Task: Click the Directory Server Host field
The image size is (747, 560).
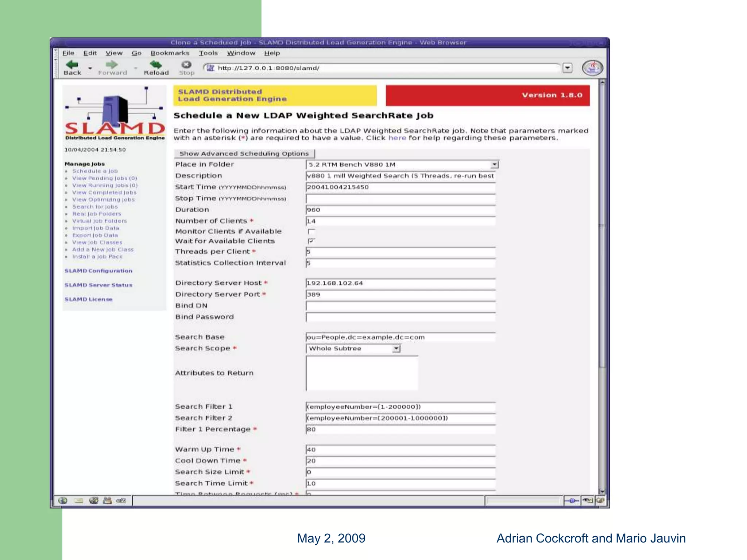Action: (x=400, y=283)
